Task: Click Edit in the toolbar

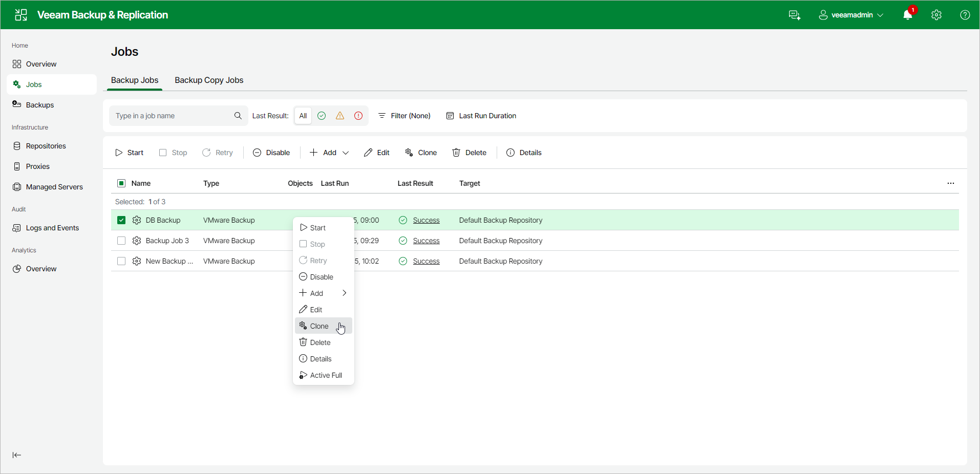Action: pos(377,153)
